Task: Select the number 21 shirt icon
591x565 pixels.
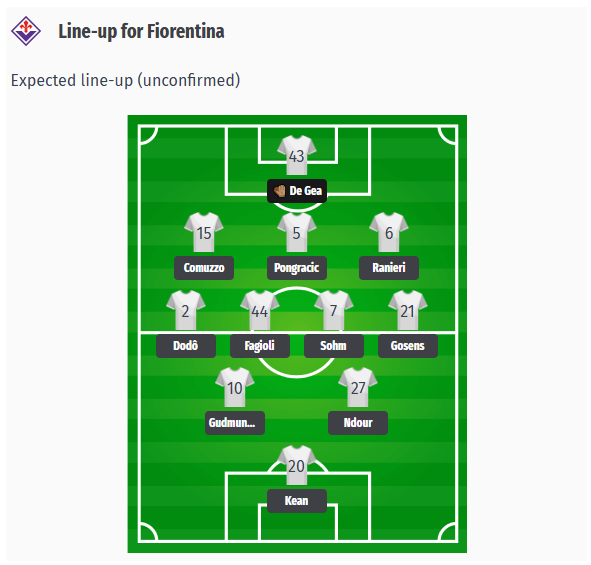Action: [408, 310]
